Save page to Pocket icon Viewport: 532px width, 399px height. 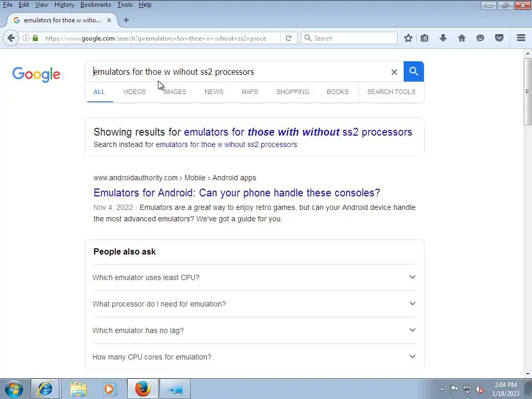click(x=499, y=38)
